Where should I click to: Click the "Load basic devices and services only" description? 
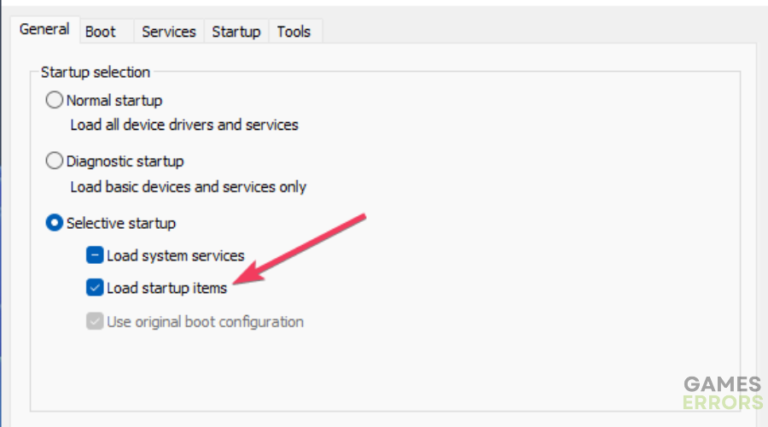[188, 187]
